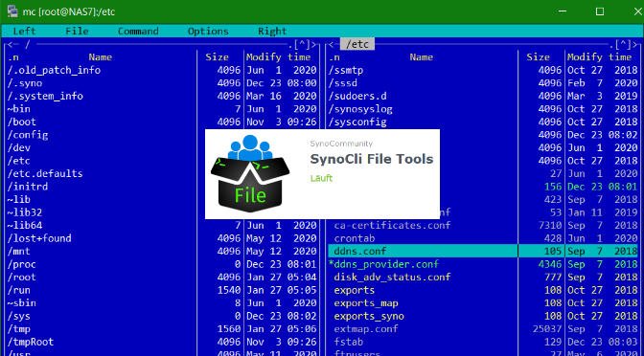Select the /config directory
The width and height of the screenshot is (644, 356).
[x=28, y=135]
